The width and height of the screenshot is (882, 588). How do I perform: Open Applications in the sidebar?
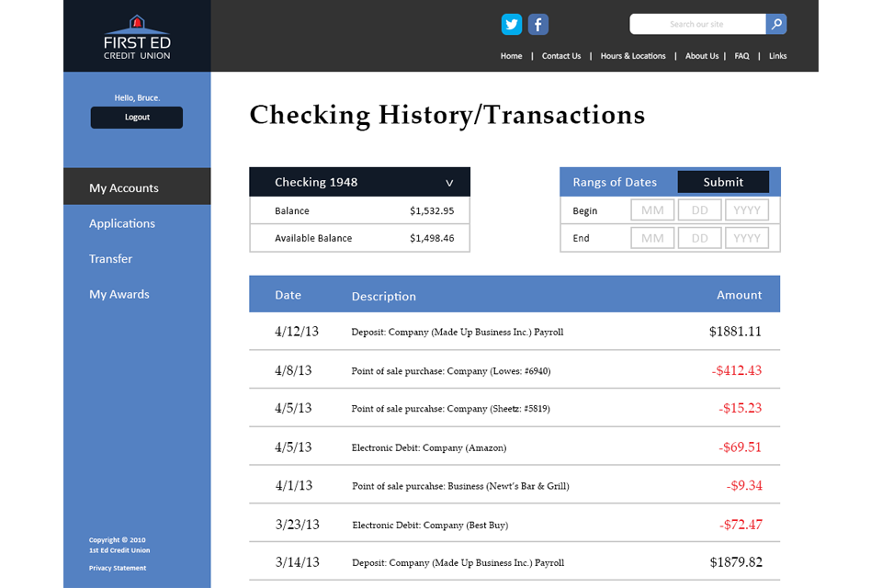coord(122,223)
